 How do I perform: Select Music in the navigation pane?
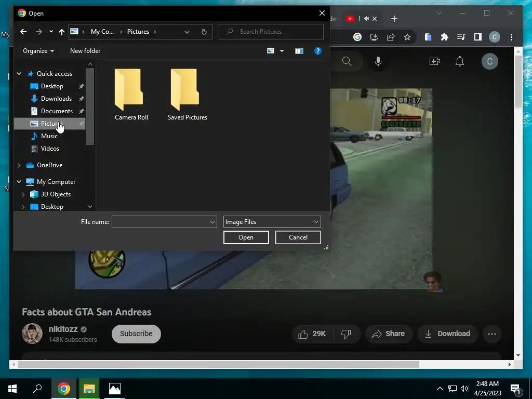point(49,136)
